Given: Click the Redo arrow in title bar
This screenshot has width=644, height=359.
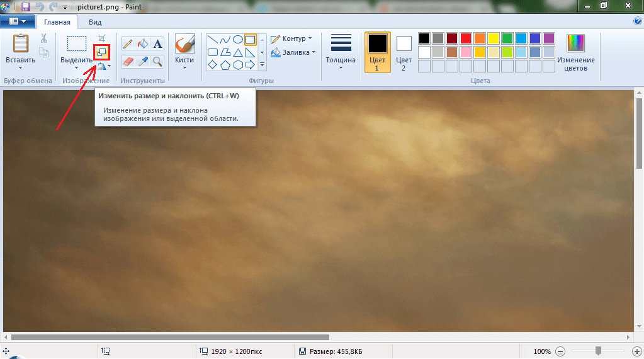Looking at the screenshot, I should coord(53,6).
